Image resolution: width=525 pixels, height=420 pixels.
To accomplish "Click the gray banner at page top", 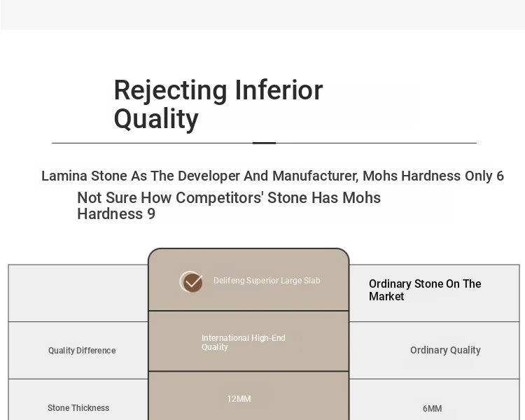I will [262, 14].
